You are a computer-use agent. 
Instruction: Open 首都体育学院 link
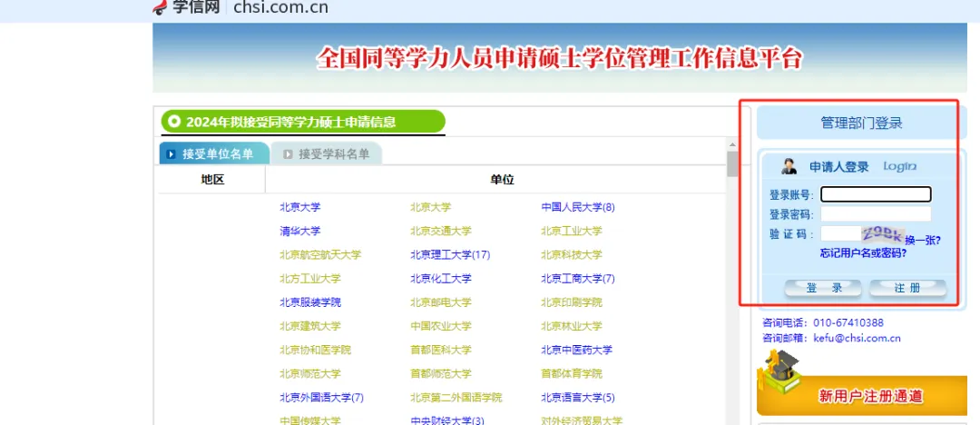point(572,373)
